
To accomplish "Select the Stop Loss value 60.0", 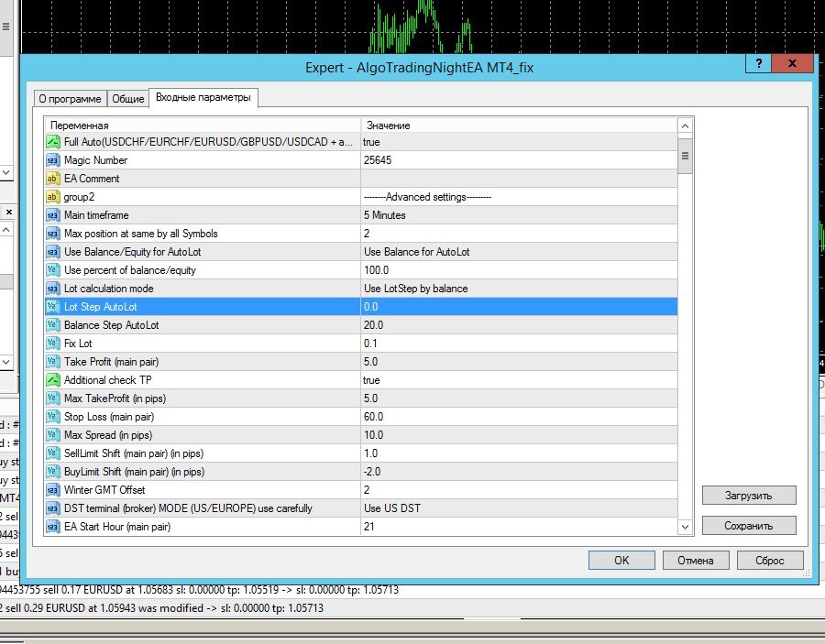I will (x=519, y=417).
